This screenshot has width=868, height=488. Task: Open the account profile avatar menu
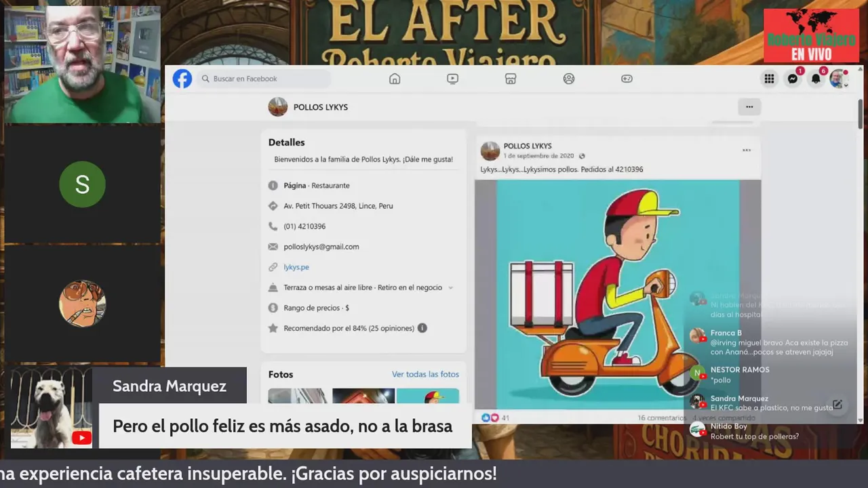click(839, 79)
